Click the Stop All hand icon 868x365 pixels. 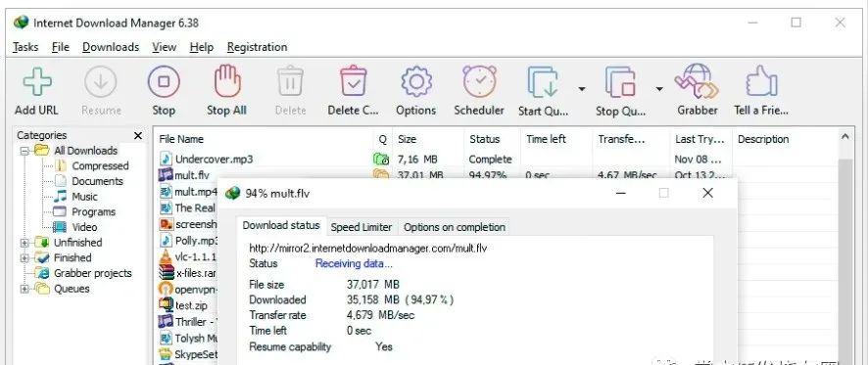pyautogui.click(x=227, y=82)
